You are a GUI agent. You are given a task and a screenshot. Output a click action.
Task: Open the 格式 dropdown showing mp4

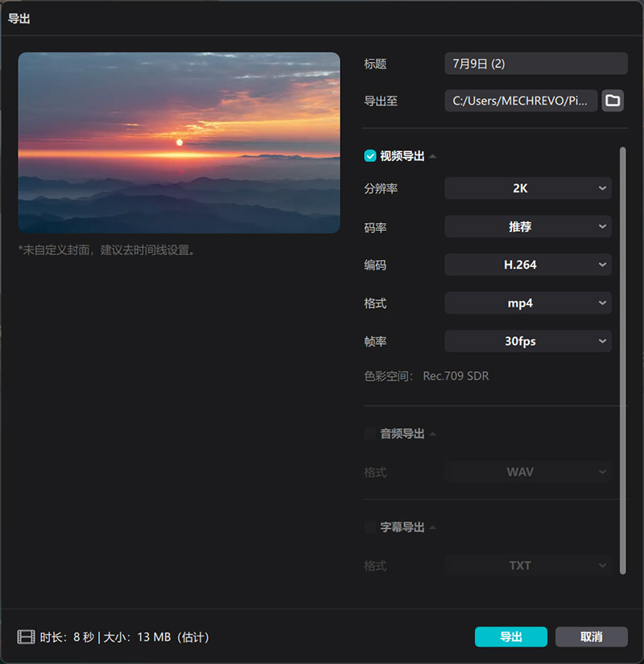(x=527, y=303)
